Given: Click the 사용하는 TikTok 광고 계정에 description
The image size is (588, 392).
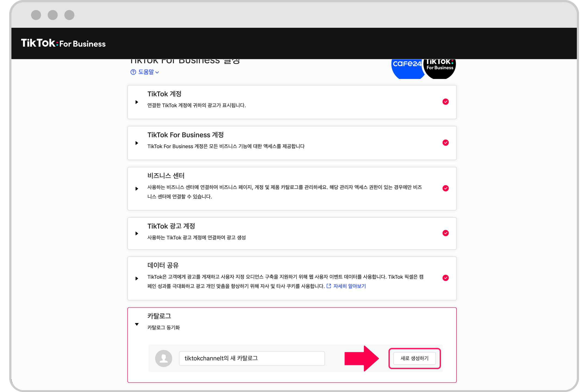Looking at the screenshot, I should click(x=197, y=238).
